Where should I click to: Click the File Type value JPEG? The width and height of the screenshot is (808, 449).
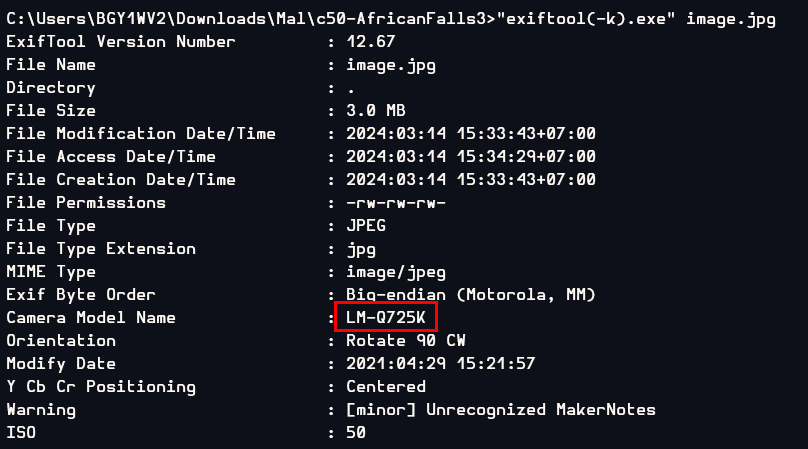(366, 226)
